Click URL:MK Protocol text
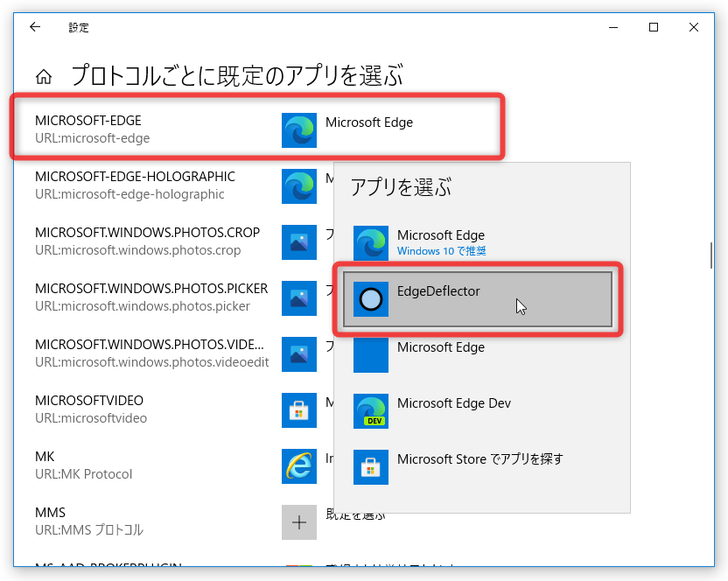This screenshot has width=728, height=581. click(x=84, y=474)
